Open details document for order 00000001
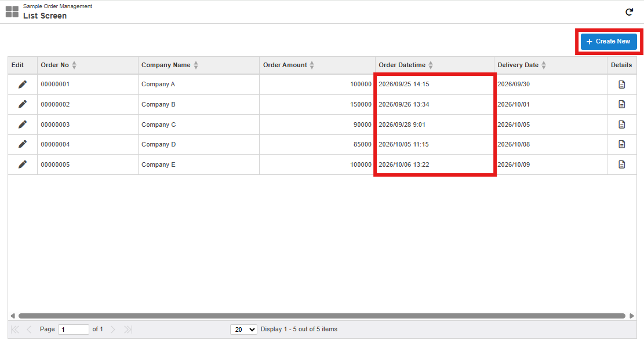This screenshot has width=644, height=344. 622,84
